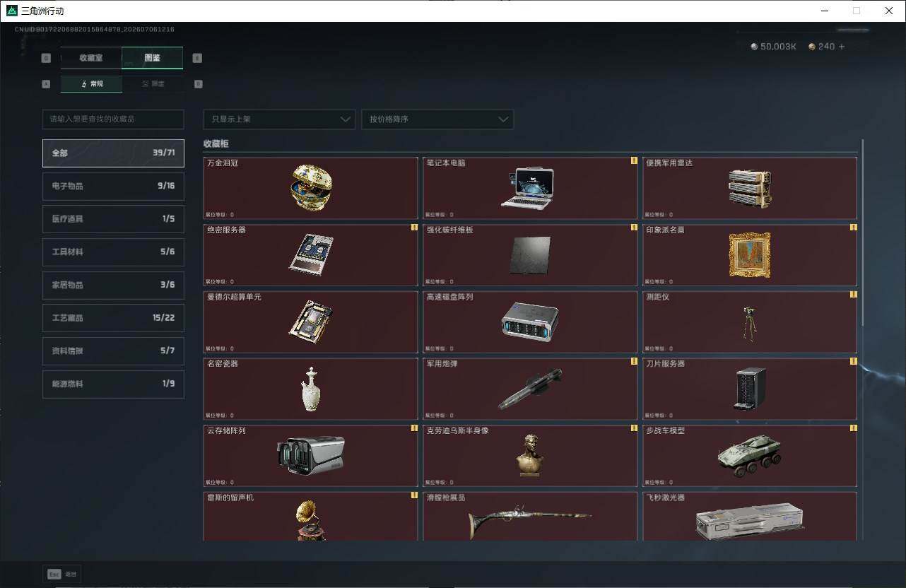Screen dimensions: 906x588
Task: Select the 笔记本电脑 laptop icon
Action: coord(526,188)
